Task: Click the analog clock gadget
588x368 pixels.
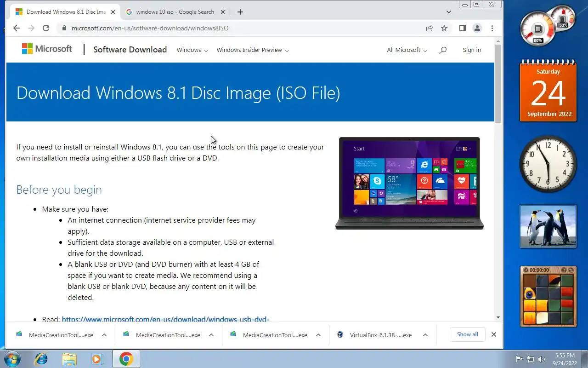Action: point(548,164)
